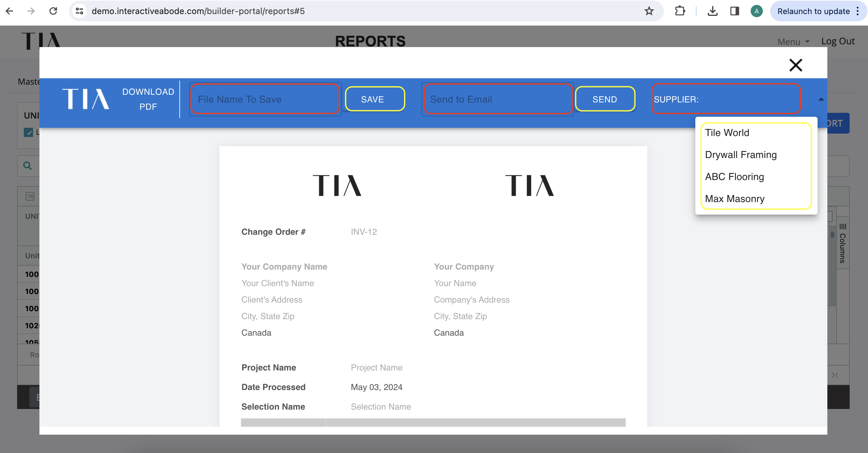Select Tile World supplier
This screenshot has height=453, width=868.
[x=756, y=133]
